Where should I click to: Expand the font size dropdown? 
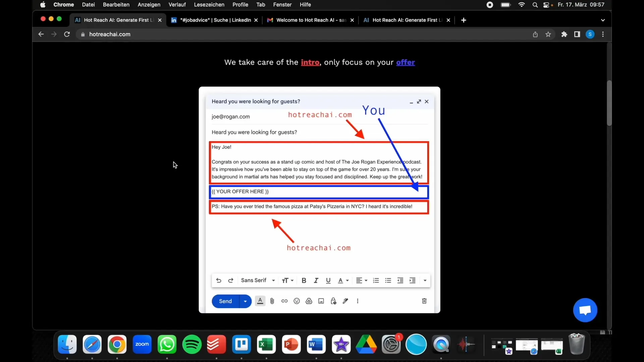[287, 280]
